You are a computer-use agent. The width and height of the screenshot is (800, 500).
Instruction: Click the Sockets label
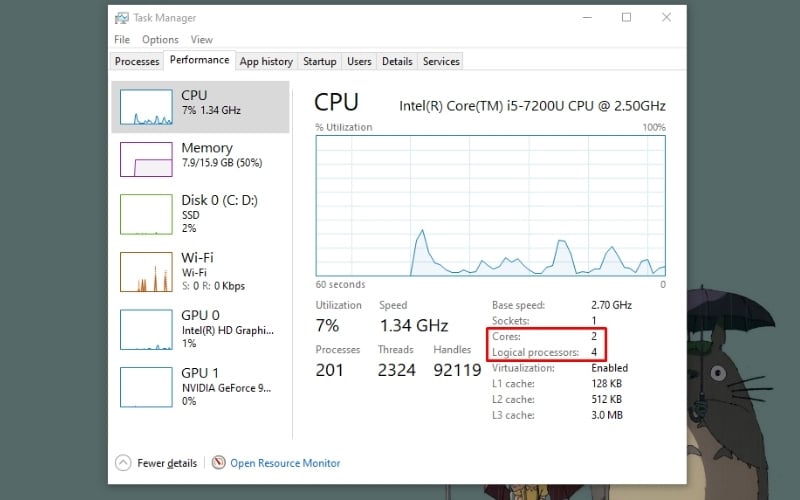[x=510, y=321]
